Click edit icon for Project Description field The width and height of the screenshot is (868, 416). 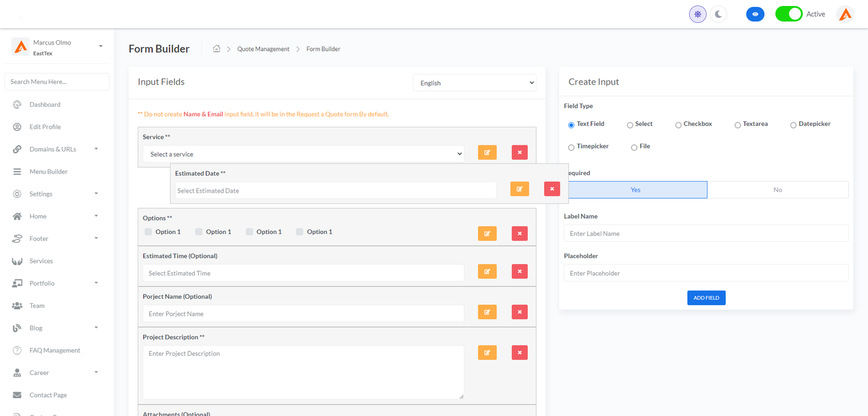(487, 353)
